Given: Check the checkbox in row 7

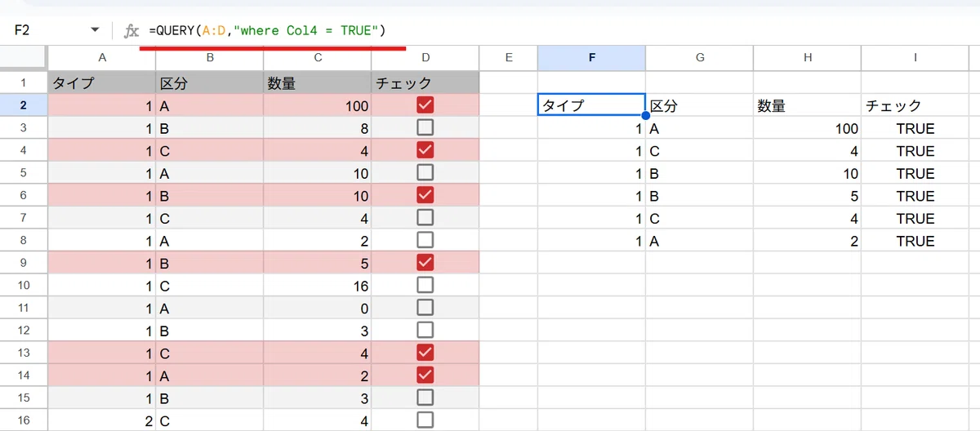Looking at the screenshot, I should click(x=425, y=217).
